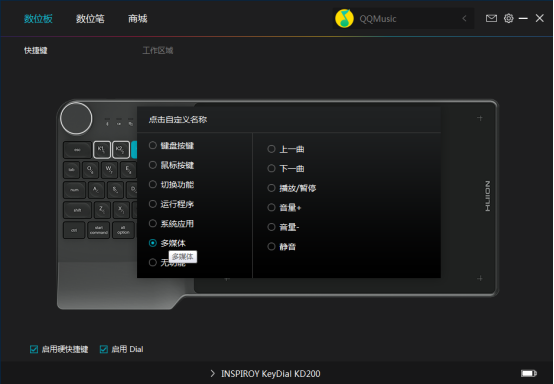The image size is (554, 384).
Task: Open the mail messages icon
Action: (x=491, y=18)
